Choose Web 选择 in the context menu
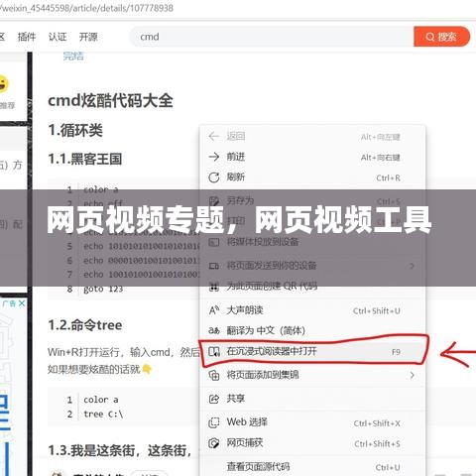The image size is (476, 476). (x=312, y=422)
